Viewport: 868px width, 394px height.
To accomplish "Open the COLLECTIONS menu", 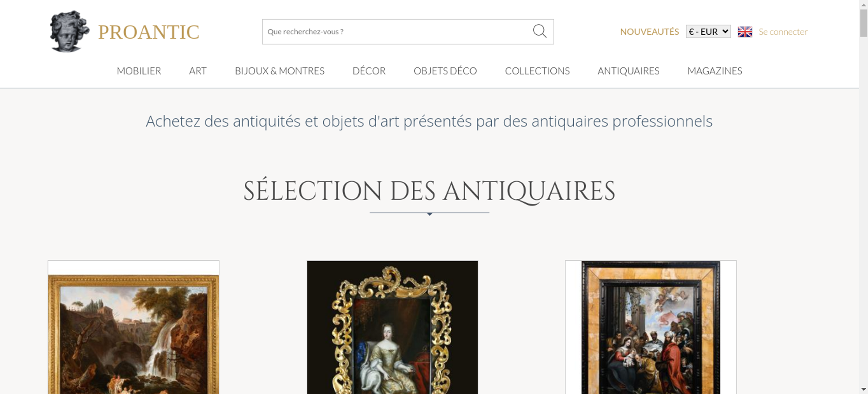I will (x=537, y=71).
